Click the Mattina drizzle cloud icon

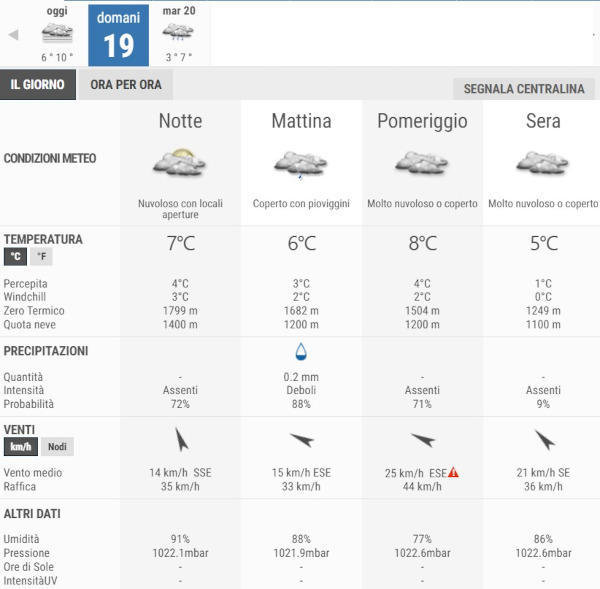pos(300,164)
